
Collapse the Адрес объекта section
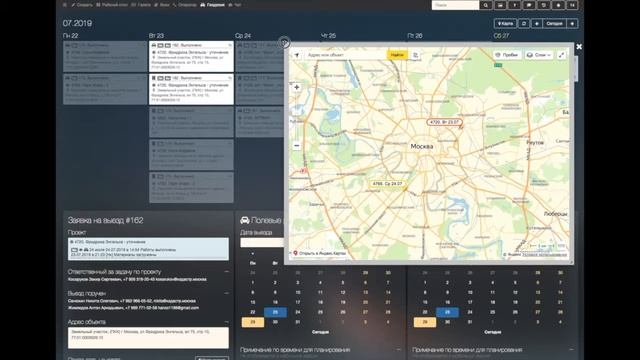[227, 322]
